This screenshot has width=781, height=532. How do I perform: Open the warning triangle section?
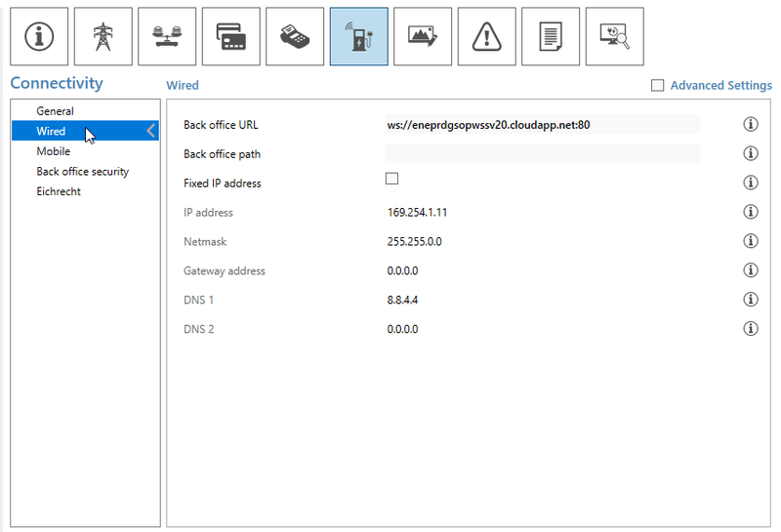pyautogui.click(x=486, y=36)
